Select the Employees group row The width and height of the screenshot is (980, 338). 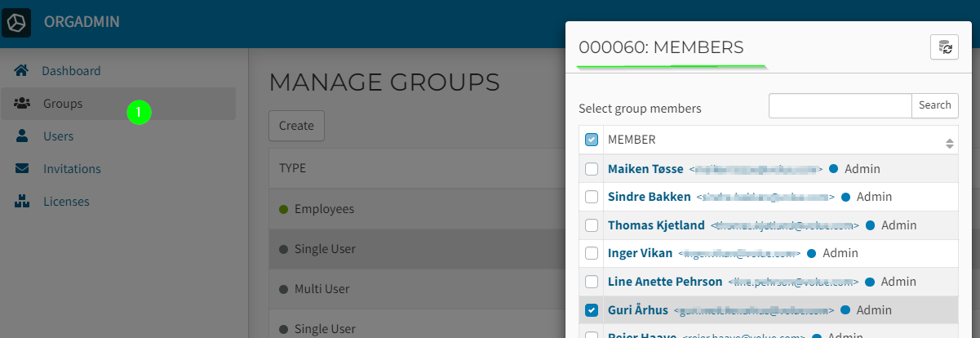click(x=324, y=209)
